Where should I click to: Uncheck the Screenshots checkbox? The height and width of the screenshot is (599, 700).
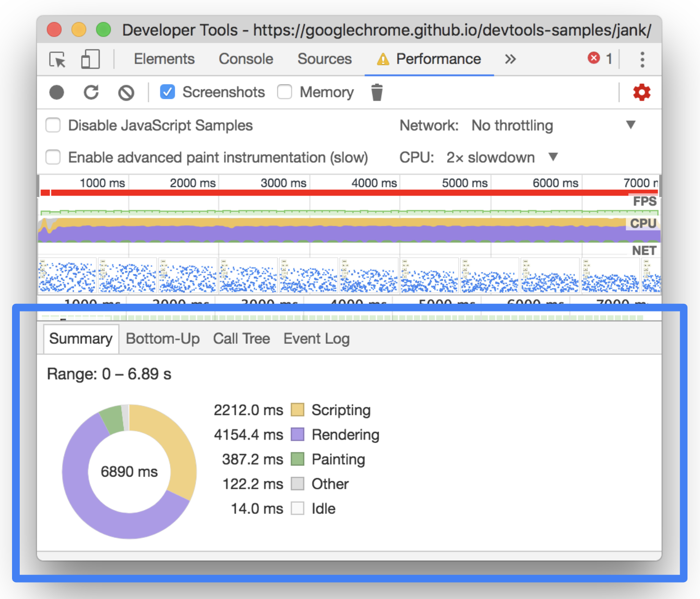[167, 92]
